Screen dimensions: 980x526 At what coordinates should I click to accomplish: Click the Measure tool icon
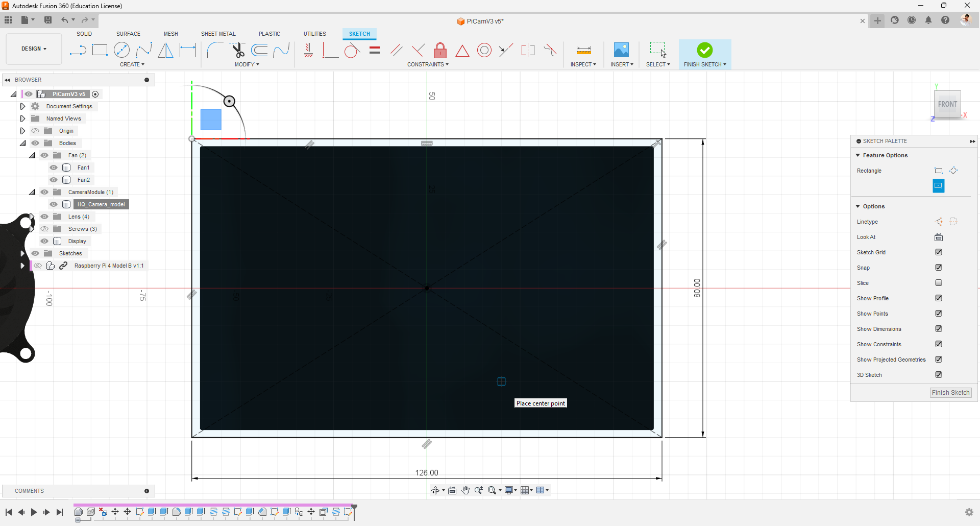(x=583, y=50)
